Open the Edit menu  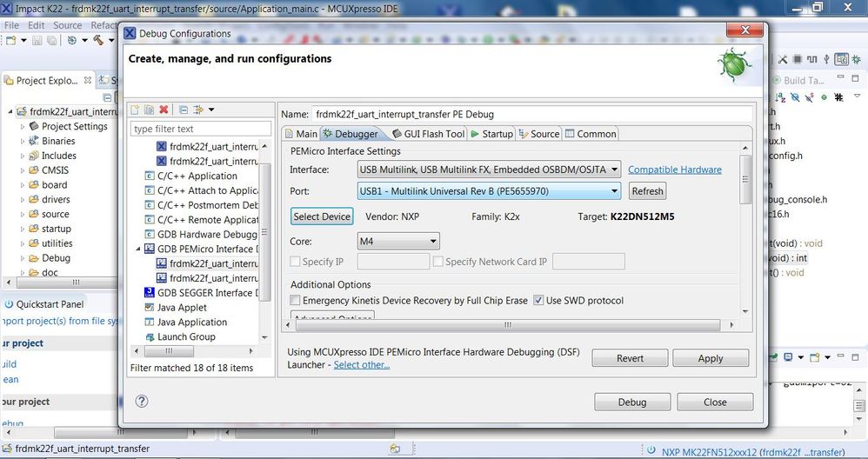36,25
